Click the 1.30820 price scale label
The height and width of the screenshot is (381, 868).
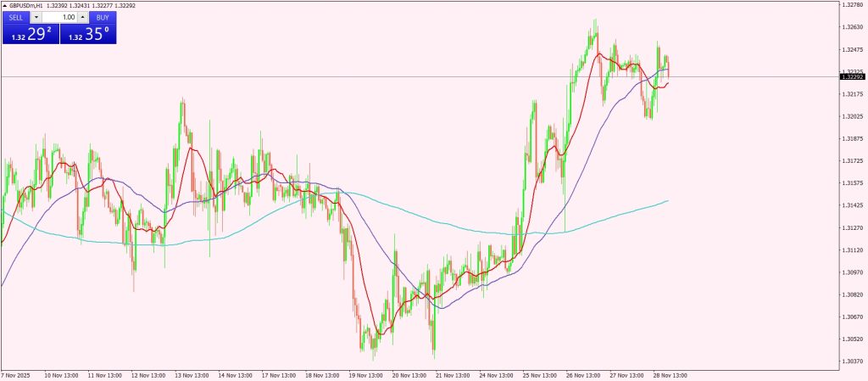click(x=851, y=294)
